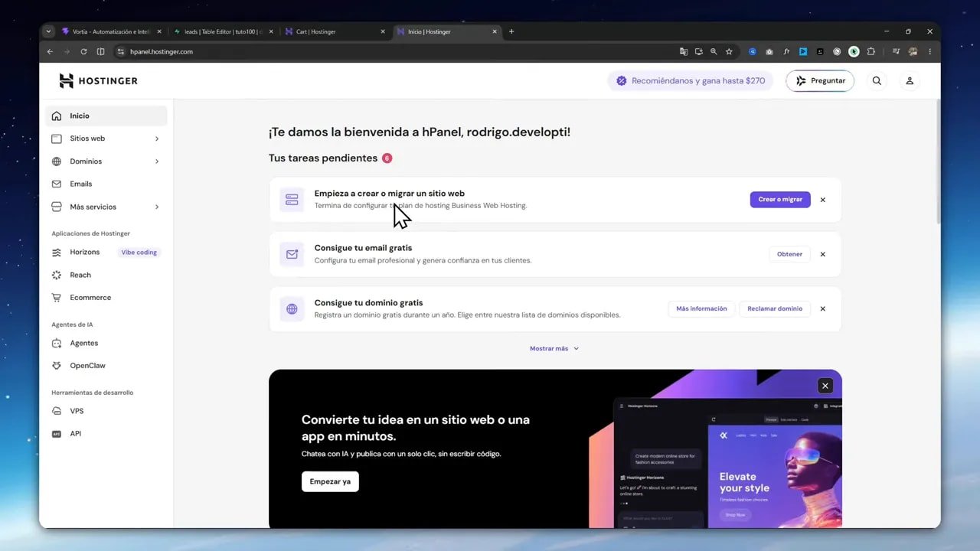Dismiss the email gratis task
The height and width of the screenshot is (551, 980).
click(823, 254)
